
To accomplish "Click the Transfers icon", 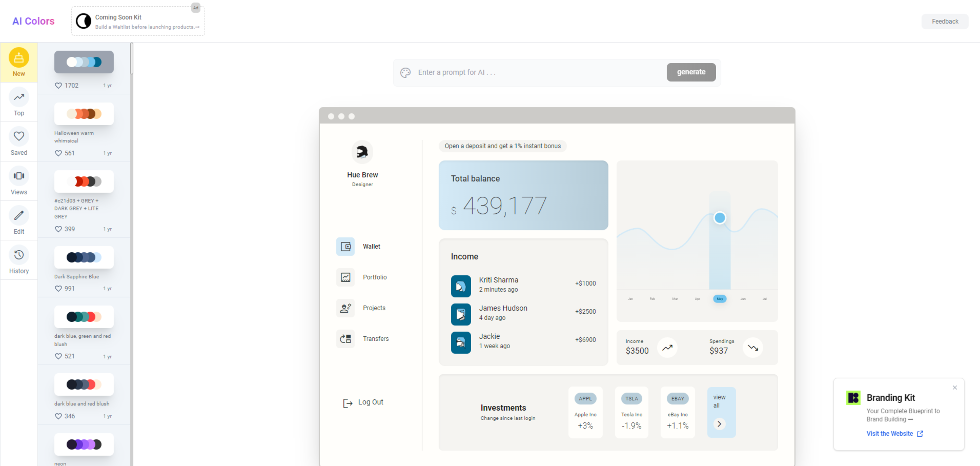I will [x=346, y=339].
